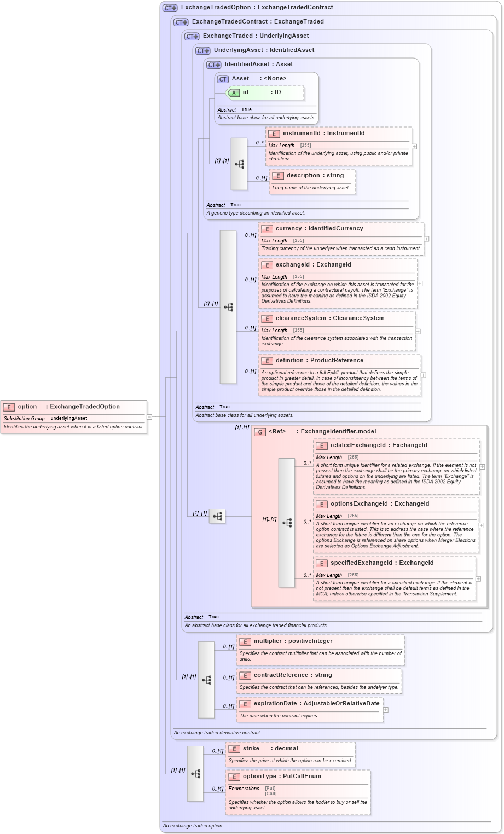Click the E icon of currency
The width and height of the screenshot is (504, 834).
coord(267,229)
